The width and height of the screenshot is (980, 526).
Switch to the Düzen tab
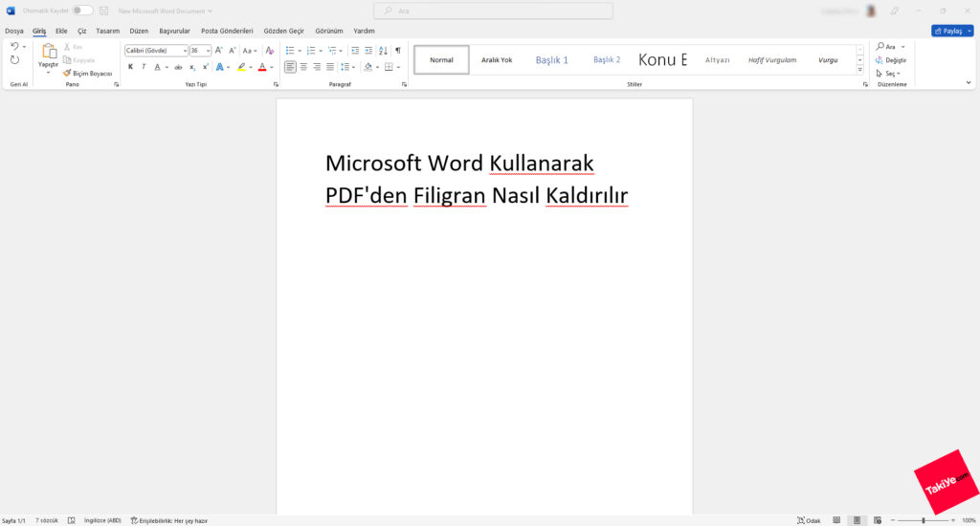tap(139, 31)
